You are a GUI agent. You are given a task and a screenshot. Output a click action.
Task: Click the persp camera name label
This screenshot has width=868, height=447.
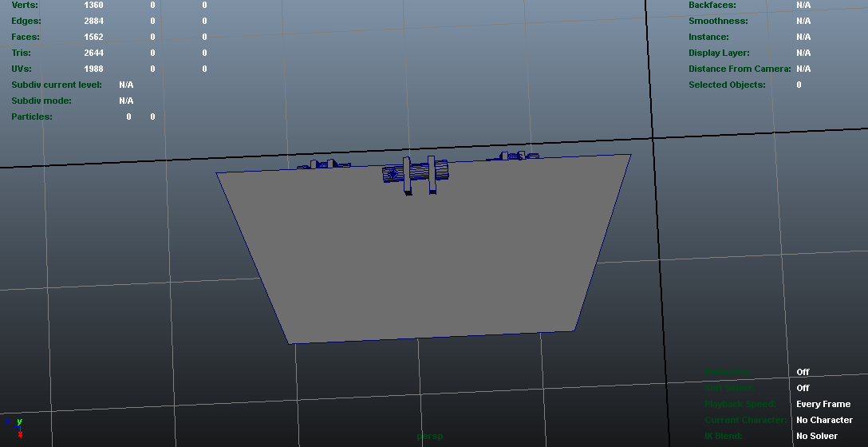(x=429, y=437)
